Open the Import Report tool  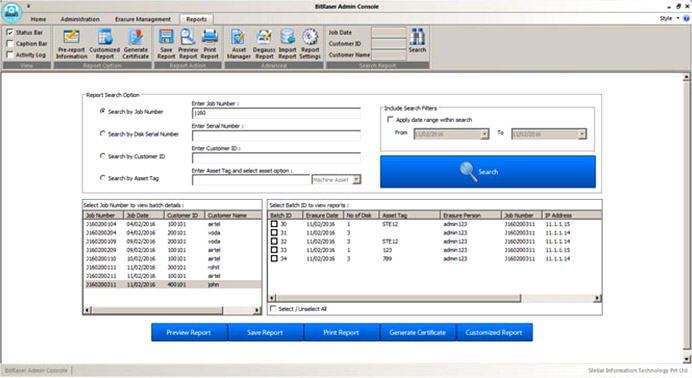287,44
